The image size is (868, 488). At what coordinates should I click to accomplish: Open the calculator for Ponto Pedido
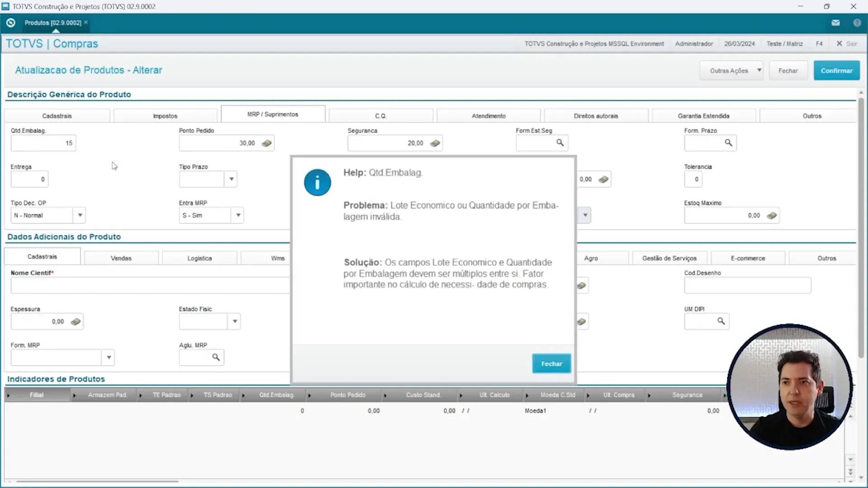pyautogui.click(x=267, y=143)
